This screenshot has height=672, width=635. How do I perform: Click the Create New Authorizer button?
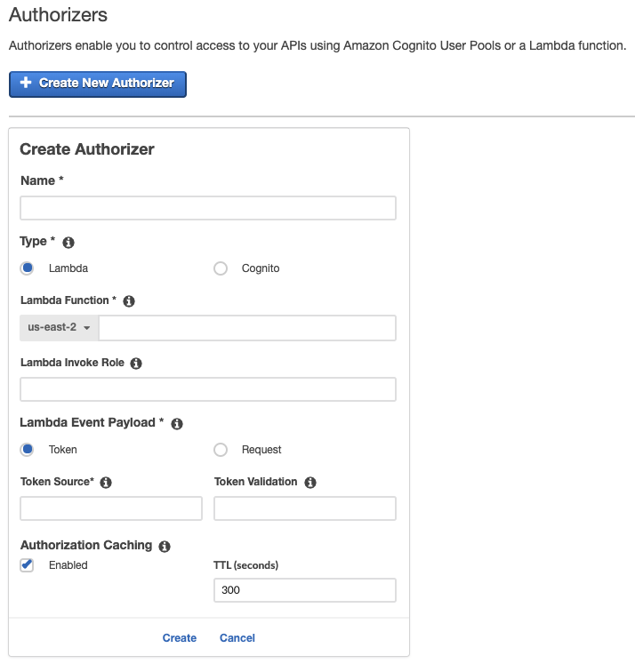[98, 84]
